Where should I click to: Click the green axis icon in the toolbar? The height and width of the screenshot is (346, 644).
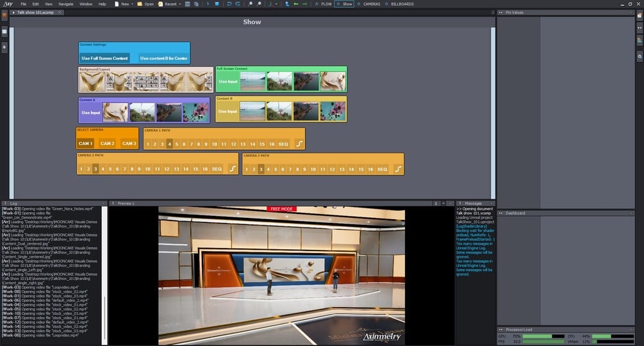pyautogui.click(x=270, y=4)
